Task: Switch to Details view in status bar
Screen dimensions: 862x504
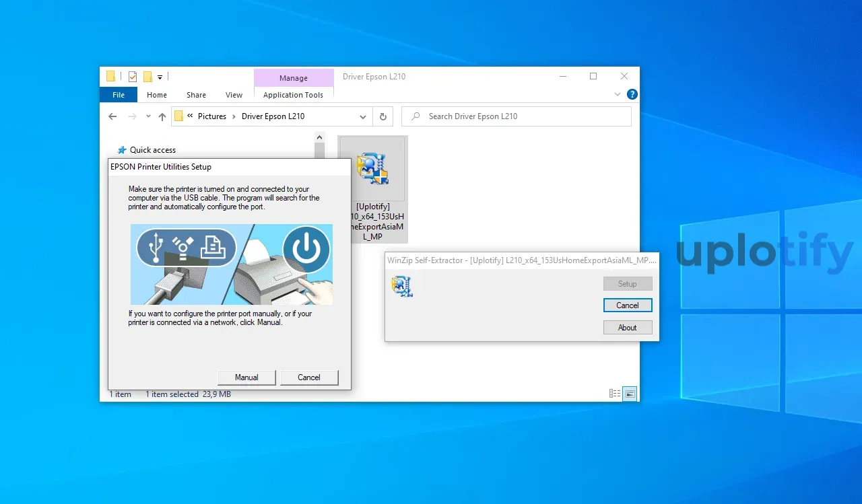Action: 615,394
